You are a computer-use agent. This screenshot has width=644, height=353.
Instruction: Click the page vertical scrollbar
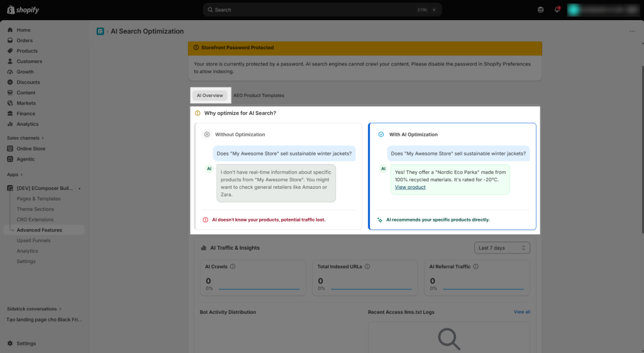tap(642, 150)
